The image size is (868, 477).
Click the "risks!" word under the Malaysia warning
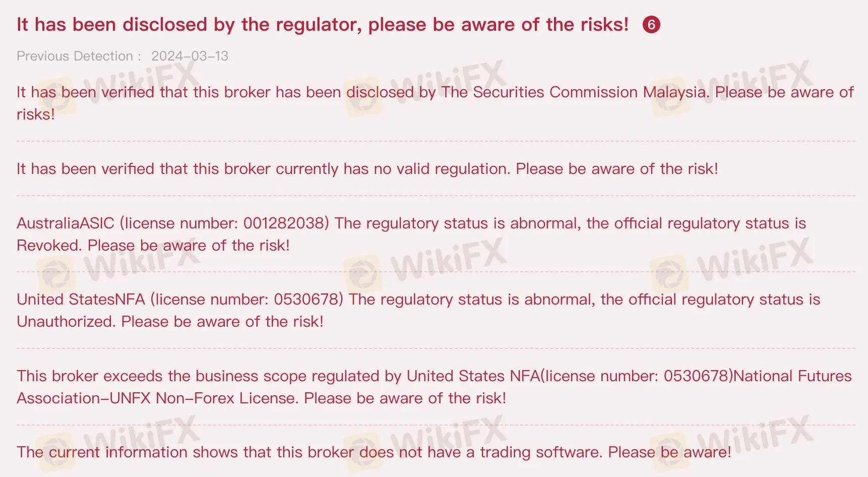pos(35,114)
